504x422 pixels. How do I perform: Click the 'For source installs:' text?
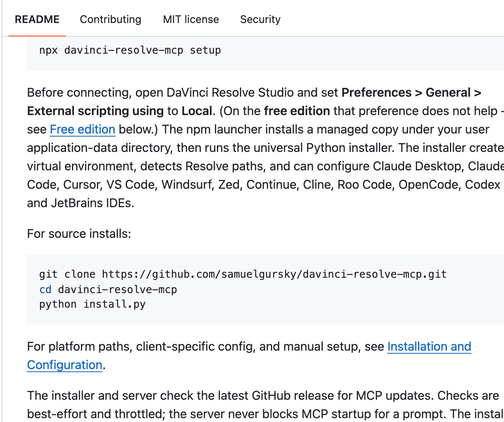click(79, 234)
